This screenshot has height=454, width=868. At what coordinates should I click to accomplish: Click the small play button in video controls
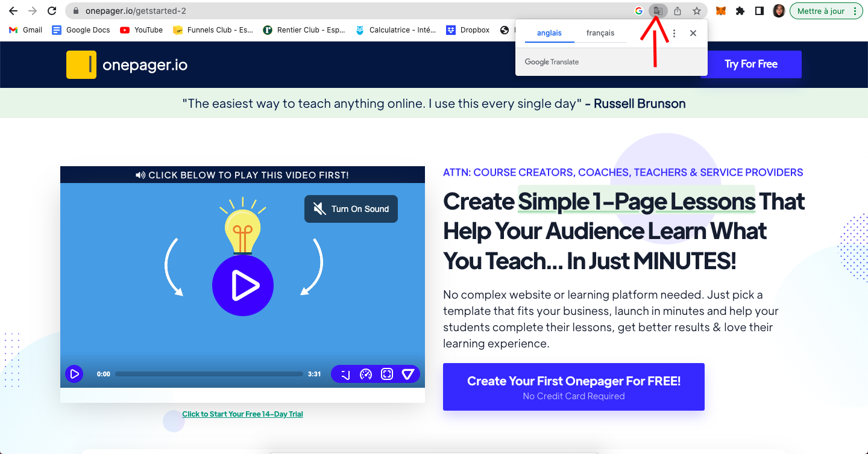click(x=74, y=374)
